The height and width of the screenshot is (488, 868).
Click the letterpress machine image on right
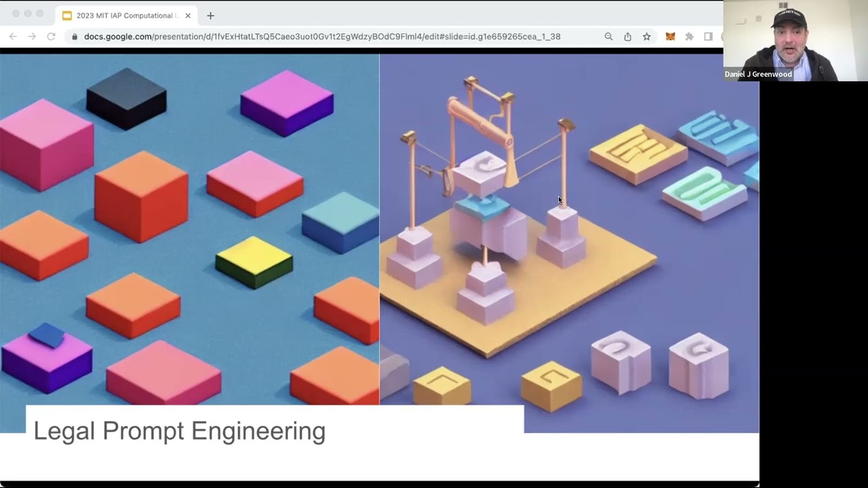[x=569, y=243]
